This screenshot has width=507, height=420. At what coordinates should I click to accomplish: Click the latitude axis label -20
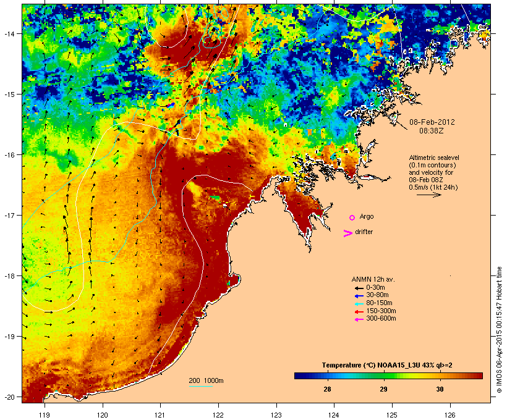[x=9, y=397]
